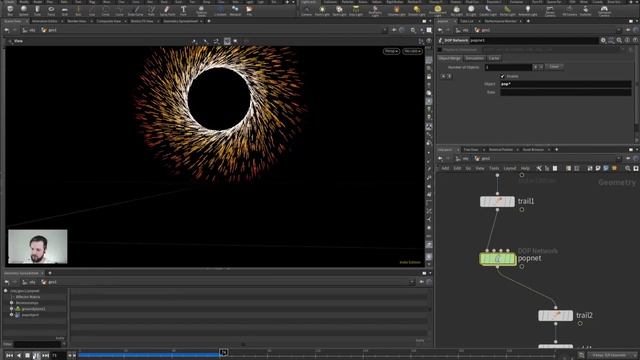The image size is (640, 360).
Task: Toggle flag circle beside trail2 node
Action: click(x=580, y=323)
